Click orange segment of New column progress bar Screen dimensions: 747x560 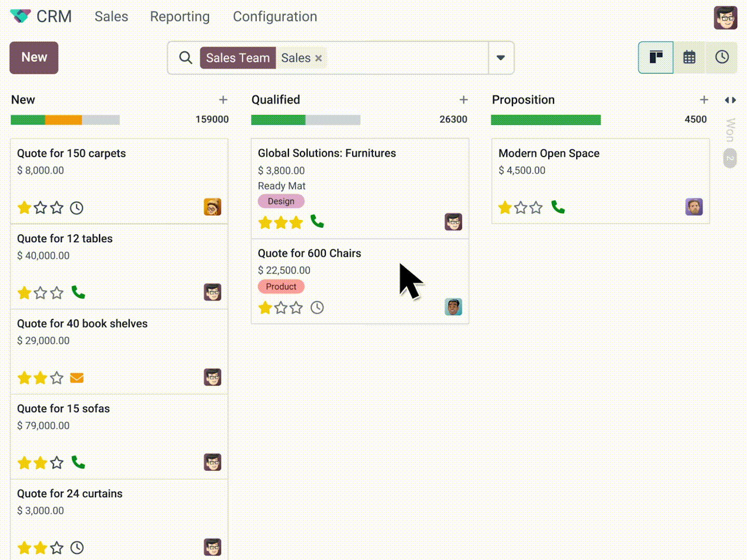(x=63, y=120)
